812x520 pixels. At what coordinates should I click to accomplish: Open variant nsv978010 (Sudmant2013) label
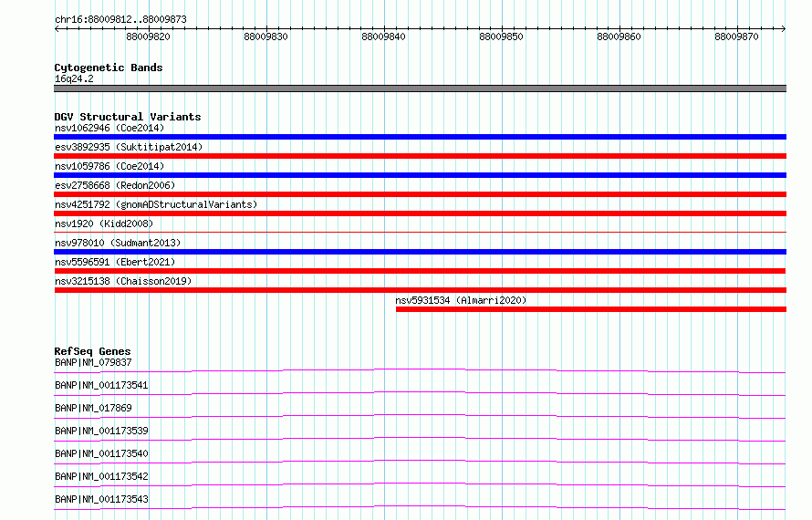118,243
